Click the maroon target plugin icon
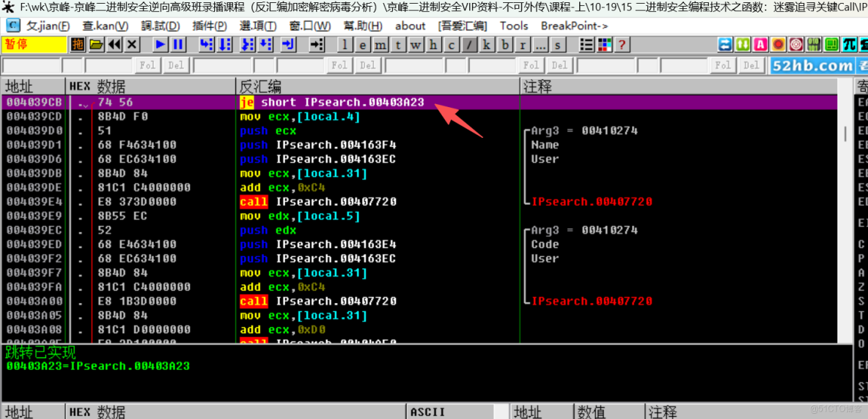 (796, 45)
